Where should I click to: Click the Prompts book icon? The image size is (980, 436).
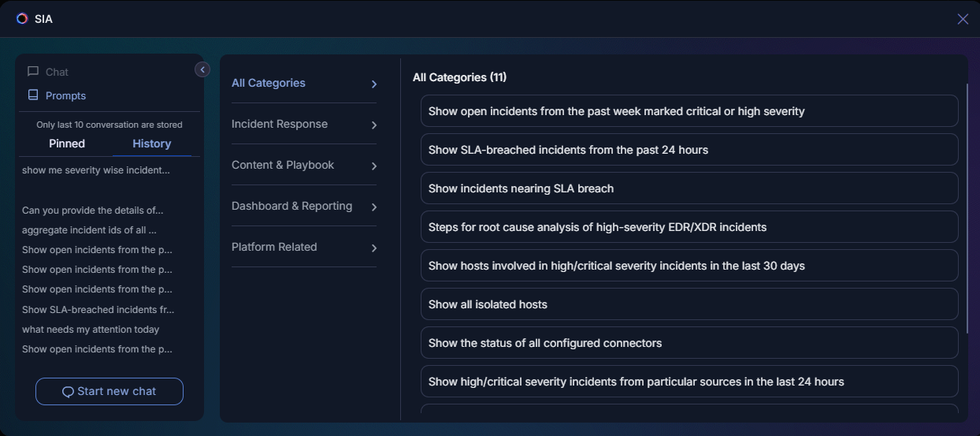pos(33,95)
